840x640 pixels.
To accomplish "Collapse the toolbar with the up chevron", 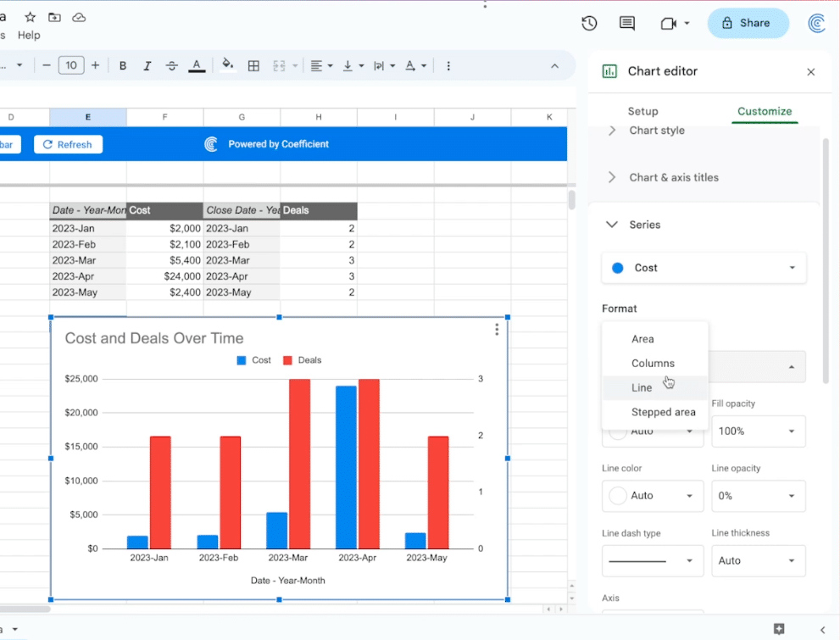I will tap(554, 66).
